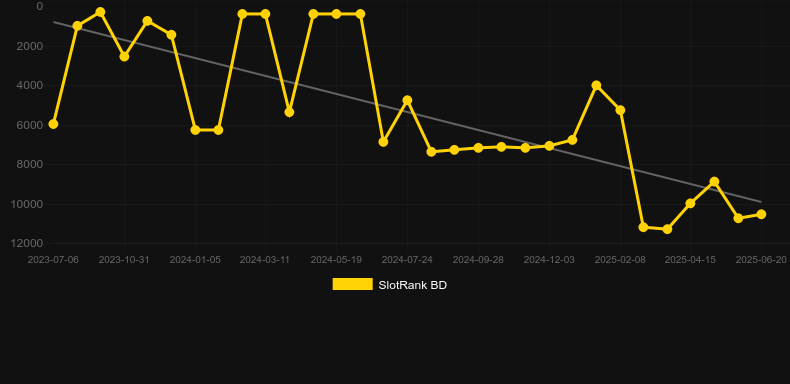The height and width of the screenshot is (384, 790).
Task: Click the 2024-05-19 x-axis label
Action: coord(336,260)
